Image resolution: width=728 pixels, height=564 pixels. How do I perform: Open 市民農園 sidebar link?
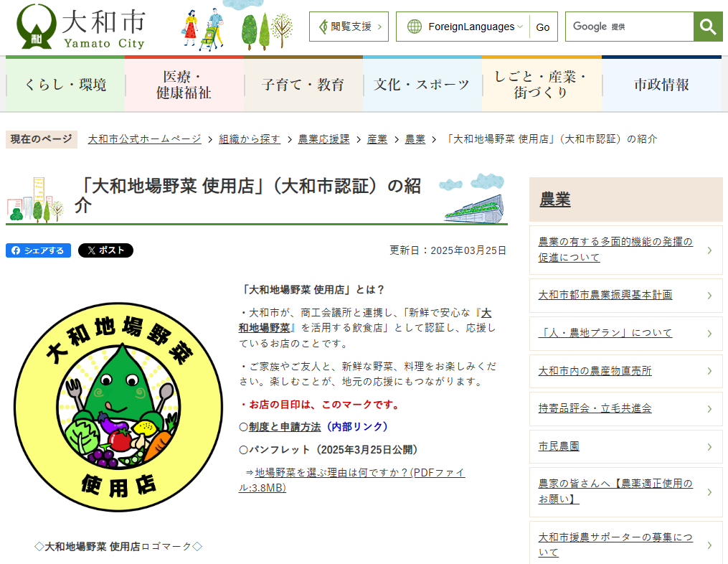(559, 446)
